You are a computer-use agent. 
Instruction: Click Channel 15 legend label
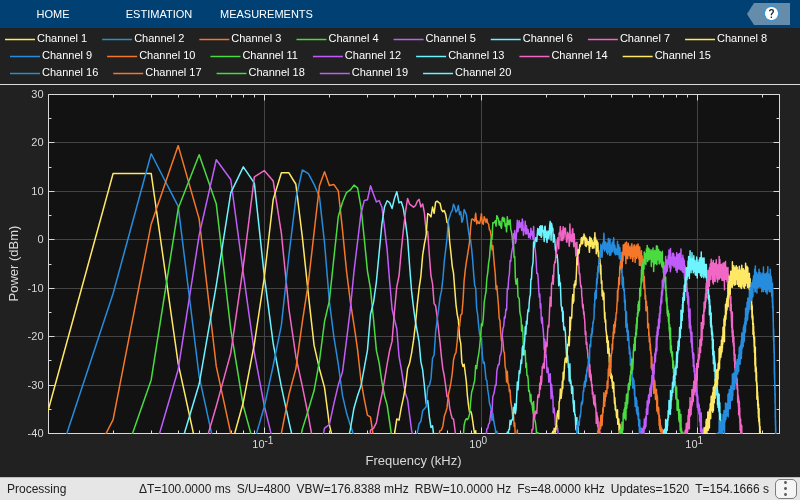point(683,55)
